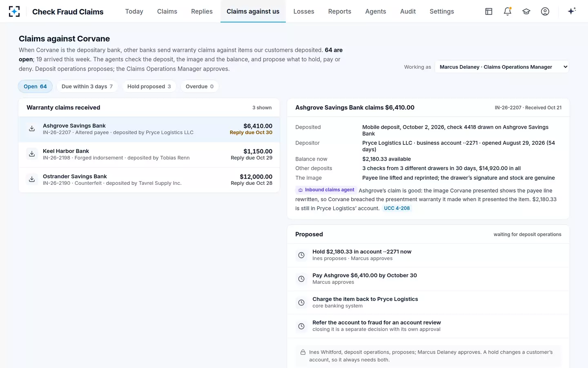Click the inbox icon beside Ashgrove Savings Bank
This screenshot has width=588, height=368.
coord(32,129)
